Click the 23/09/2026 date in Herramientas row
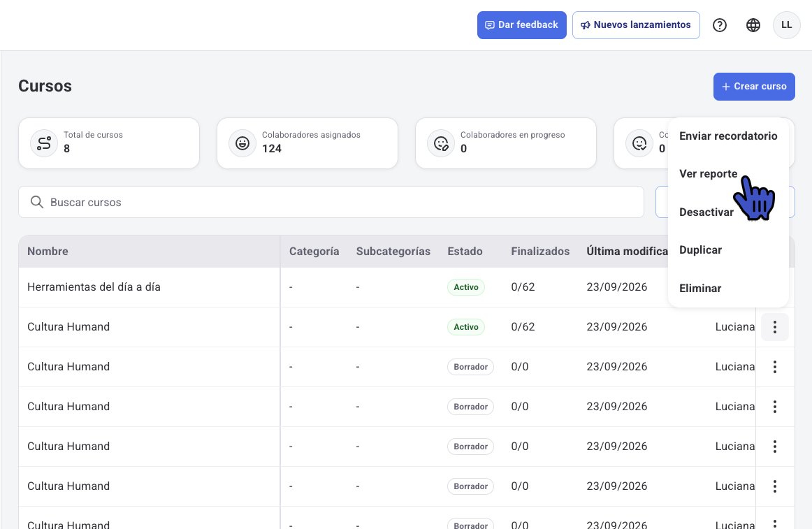Screen dimensions: 812x529 point(617,287)
